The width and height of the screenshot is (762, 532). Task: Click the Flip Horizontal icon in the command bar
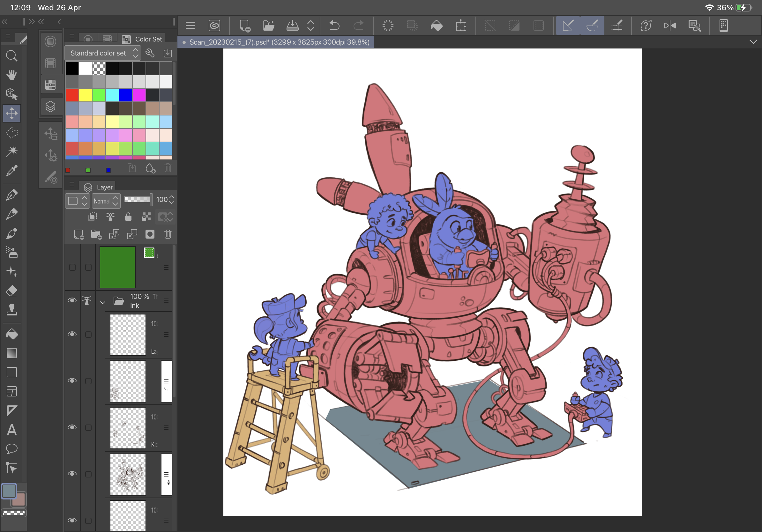[670, 26]
